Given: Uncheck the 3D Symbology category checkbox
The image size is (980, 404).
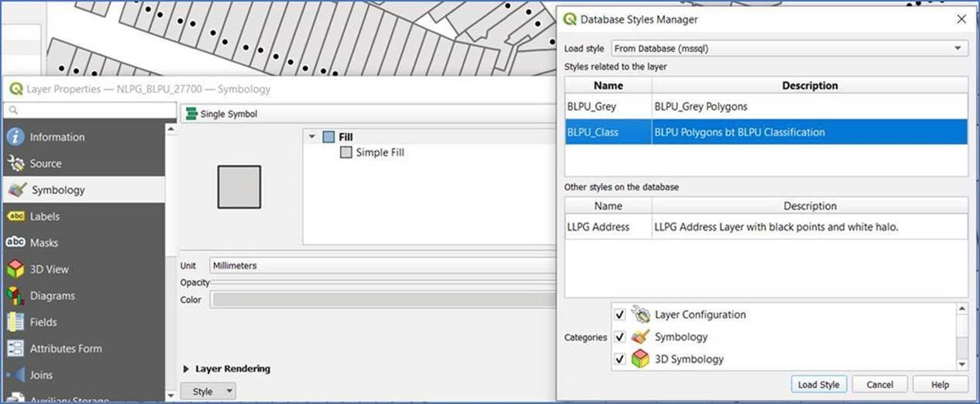Looking at the screenshot, I should tap(620, 359).
